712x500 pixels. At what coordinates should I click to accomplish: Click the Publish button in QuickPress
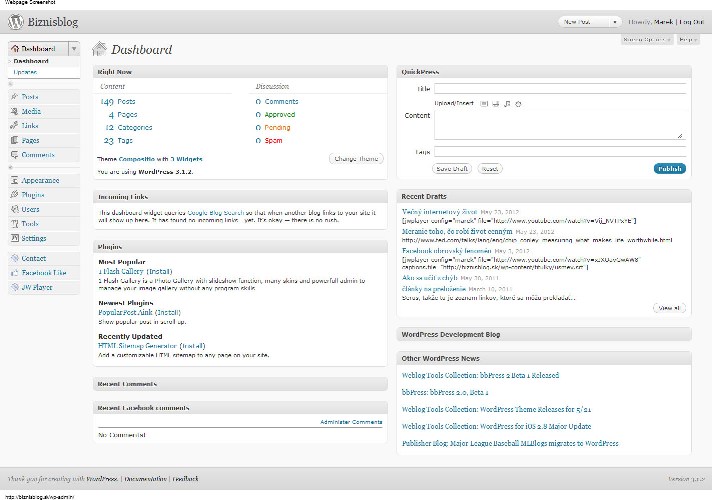click(670, 168)
